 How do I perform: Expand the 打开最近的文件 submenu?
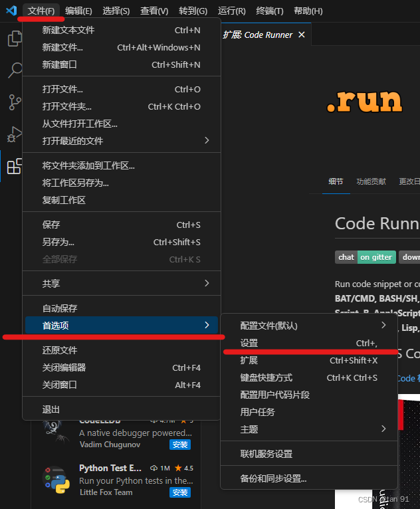tap(122, 141)
